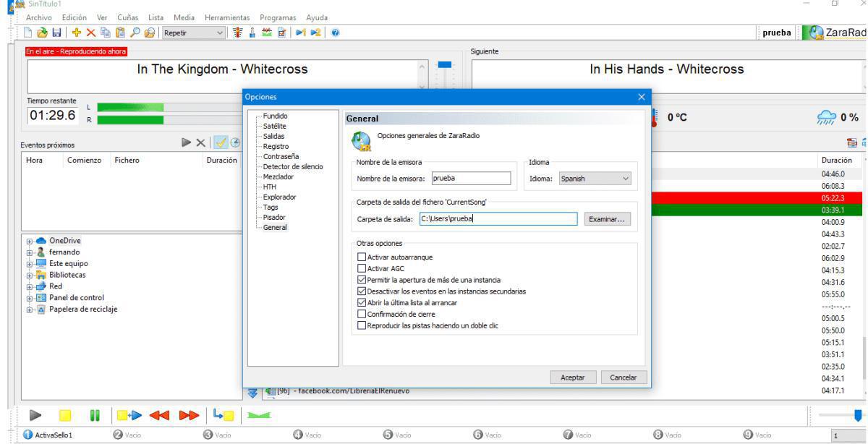This screenshot has height=444, width=868.
Task: Enable the Activar autoarranque checkbox
Action: 362,257
